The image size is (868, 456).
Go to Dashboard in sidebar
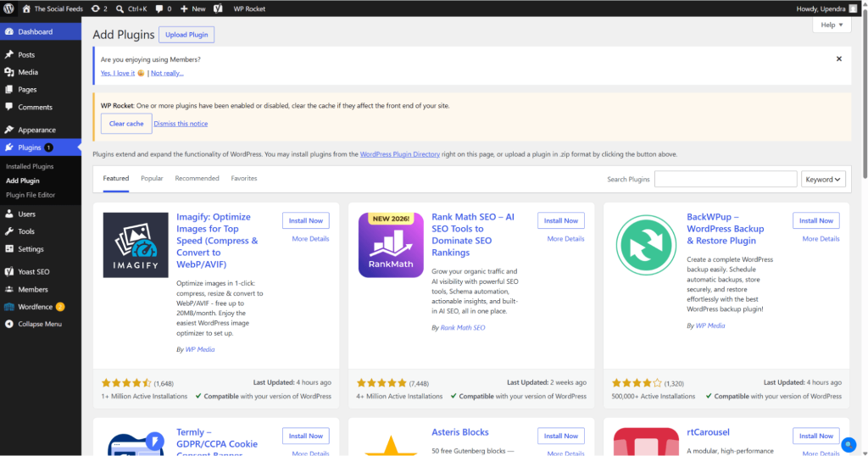pyautogui.click(x=41, y=31)
